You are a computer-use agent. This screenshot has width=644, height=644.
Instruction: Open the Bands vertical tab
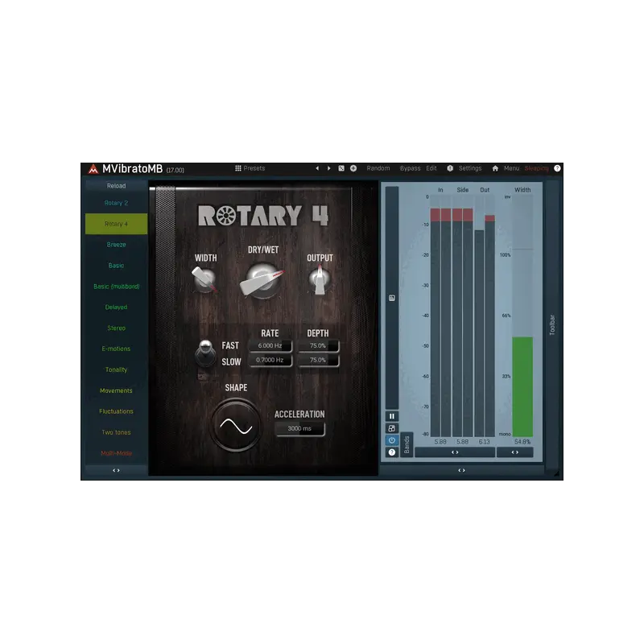(x=407, y=445)
